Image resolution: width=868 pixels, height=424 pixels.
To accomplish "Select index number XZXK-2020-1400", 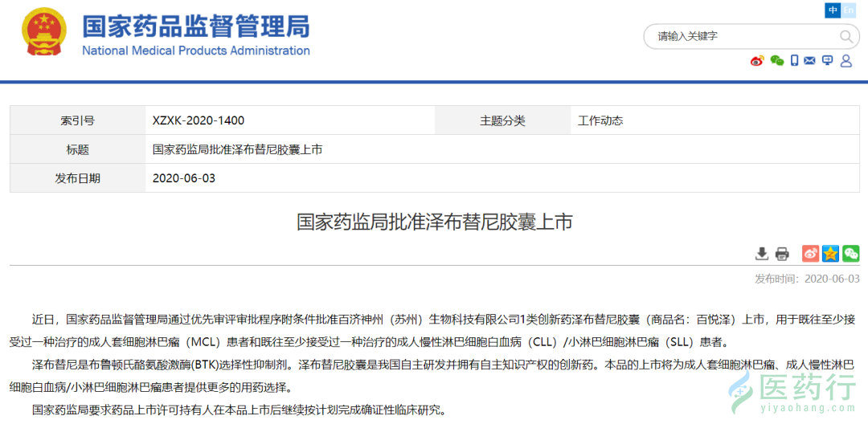I will pos(199,120).
